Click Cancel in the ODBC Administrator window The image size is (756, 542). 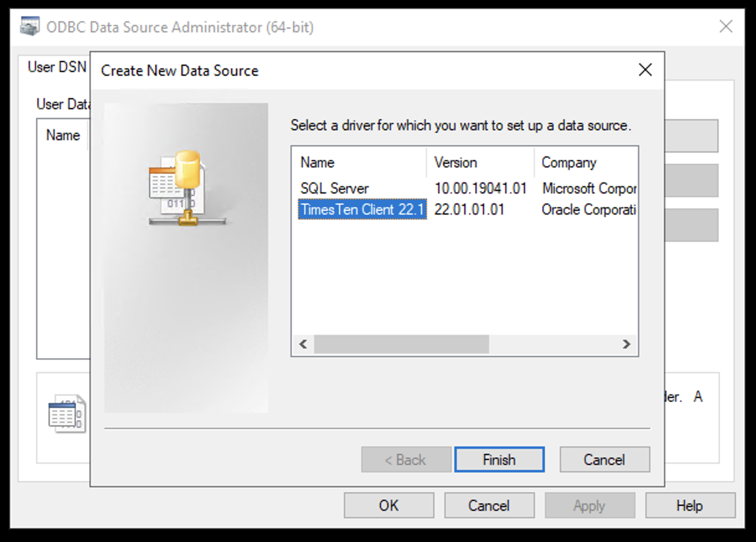(x=489, y=505)
